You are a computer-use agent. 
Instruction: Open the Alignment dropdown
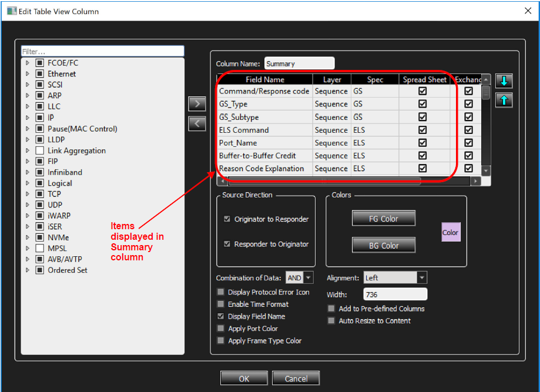click(x=422, y=277)
